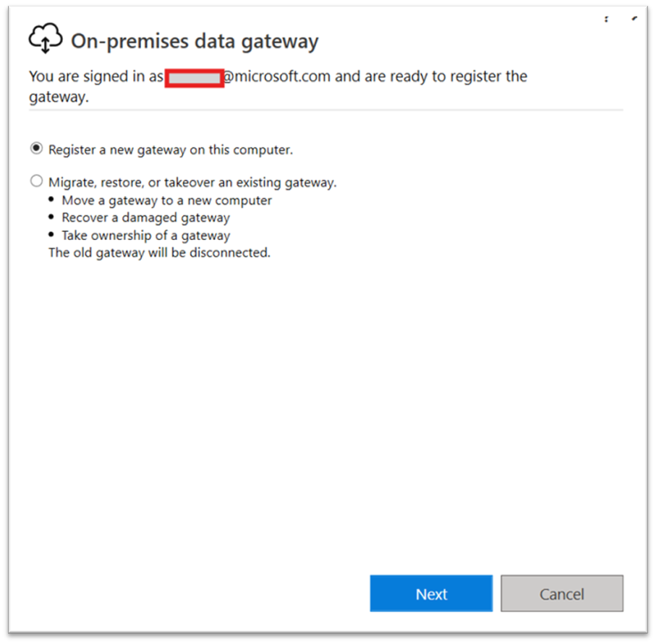Click the partially visible close icon at top right
656x644 pixels.
pos(634,18)
